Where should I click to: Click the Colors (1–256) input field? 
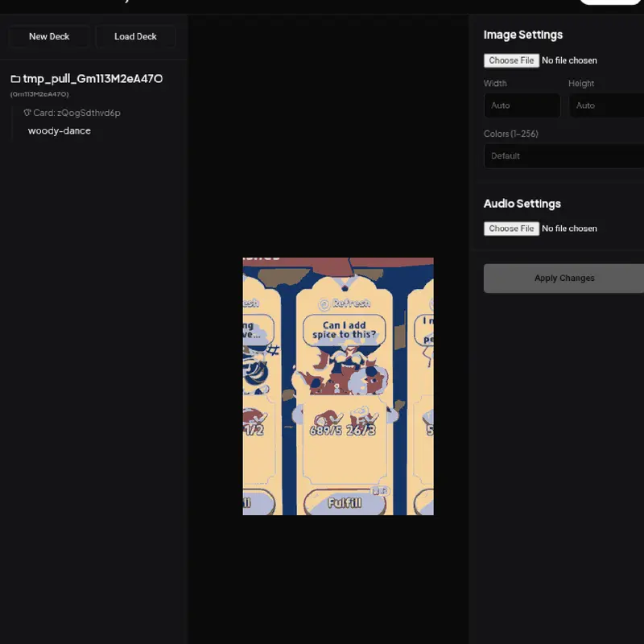tap(564, 156)
